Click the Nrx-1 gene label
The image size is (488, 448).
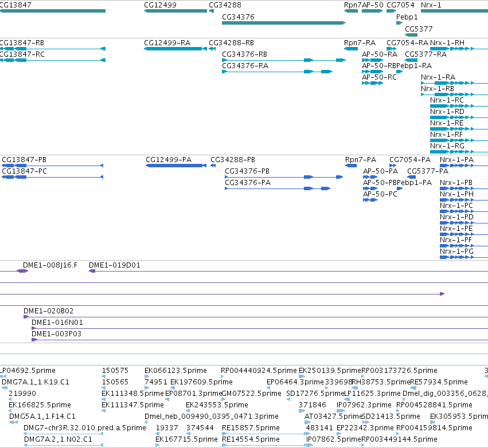(431, 5)
